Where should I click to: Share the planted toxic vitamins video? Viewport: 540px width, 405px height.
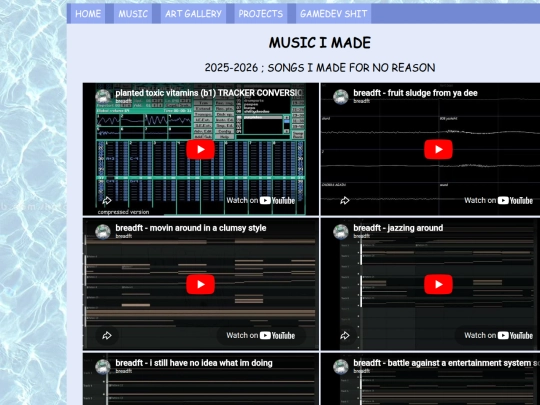(x=107, y=200)
